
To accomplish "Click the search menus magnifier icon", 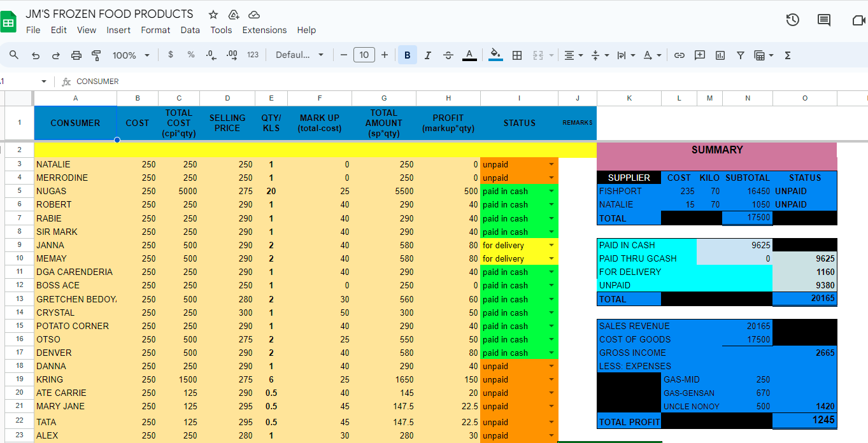I will [x=14, y=55].
